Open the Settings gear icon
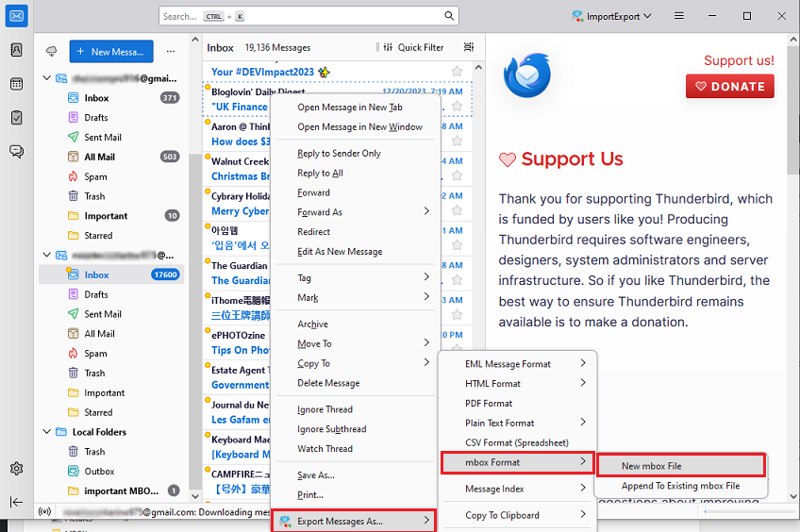Viewport: 800px width, 532px height. coord(16,468)
